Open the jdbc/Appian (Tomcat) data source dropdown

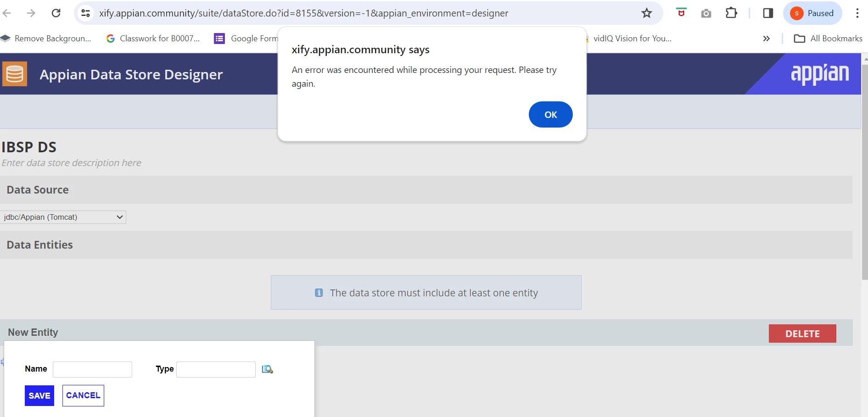pyautogui.click(x=63, y=217)
